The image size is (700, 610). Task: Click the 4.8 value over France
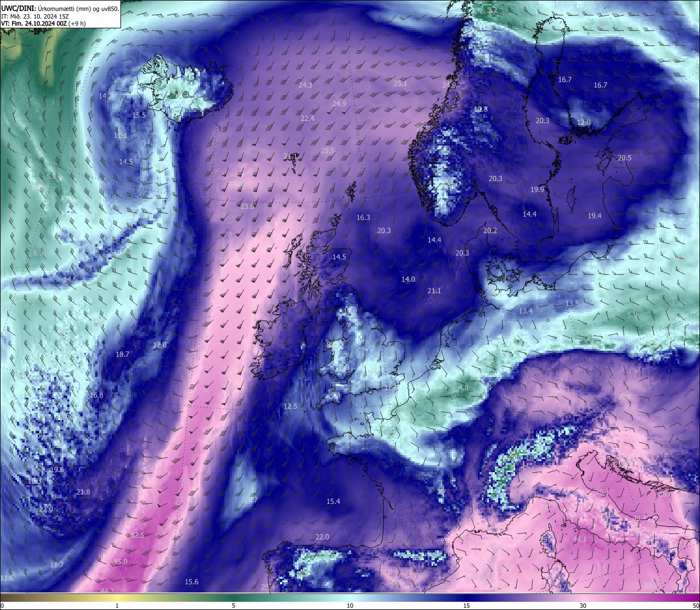(463, 388)
